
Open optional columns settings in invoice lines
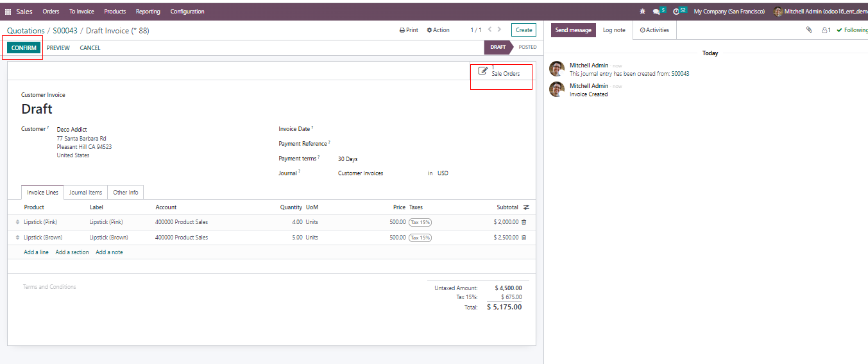coord(526,207)
